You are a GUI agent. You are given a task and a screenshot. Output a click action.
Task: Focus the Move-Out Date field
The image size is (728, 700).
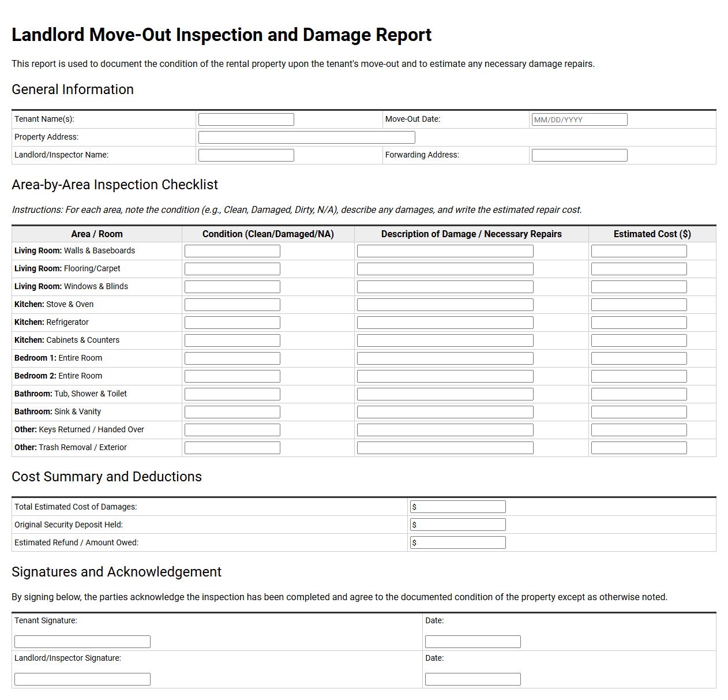pyautogui.click(x=580, y=119)
